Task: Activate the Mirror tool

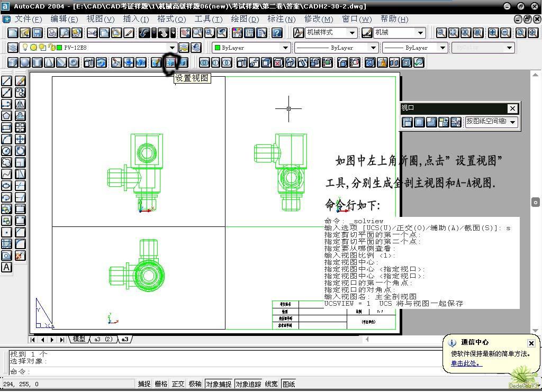Action: point(20,104)
